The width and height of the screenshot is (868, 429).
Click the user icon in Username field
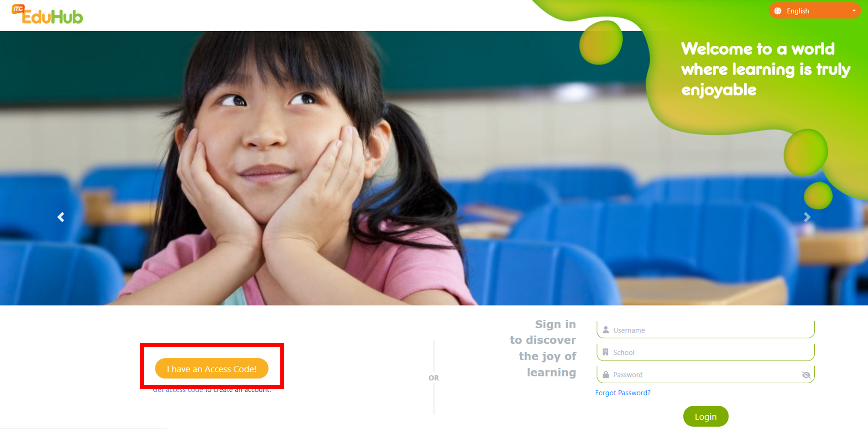[605, 330]
